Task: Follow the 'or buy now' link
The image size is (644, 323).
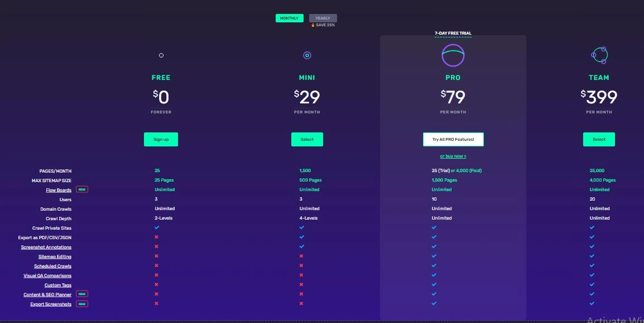Action: coord(453,156)
